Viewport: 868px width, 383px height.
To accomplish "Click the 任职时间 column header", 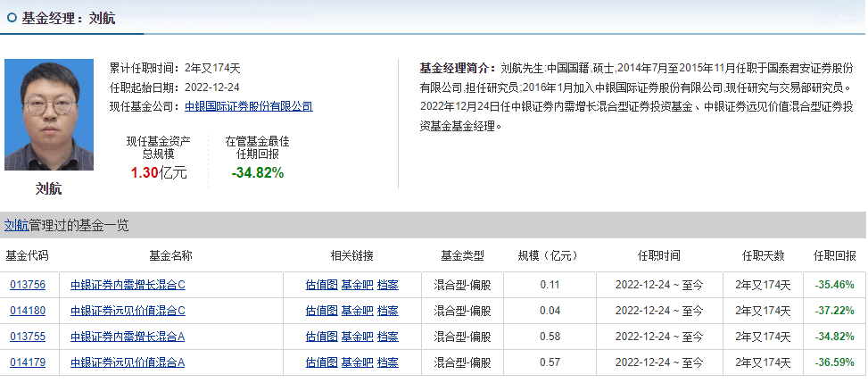I will (x=658, y=255).
